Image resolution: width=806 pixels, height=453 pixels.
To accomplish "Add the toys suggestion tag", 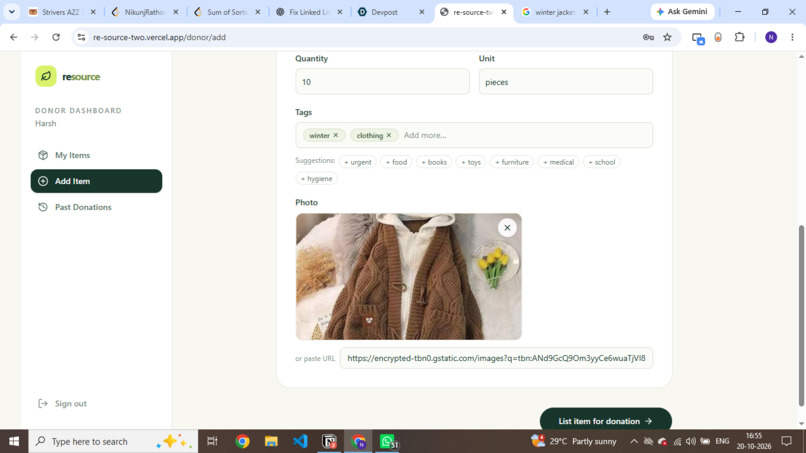I will [x=471, y=162].
